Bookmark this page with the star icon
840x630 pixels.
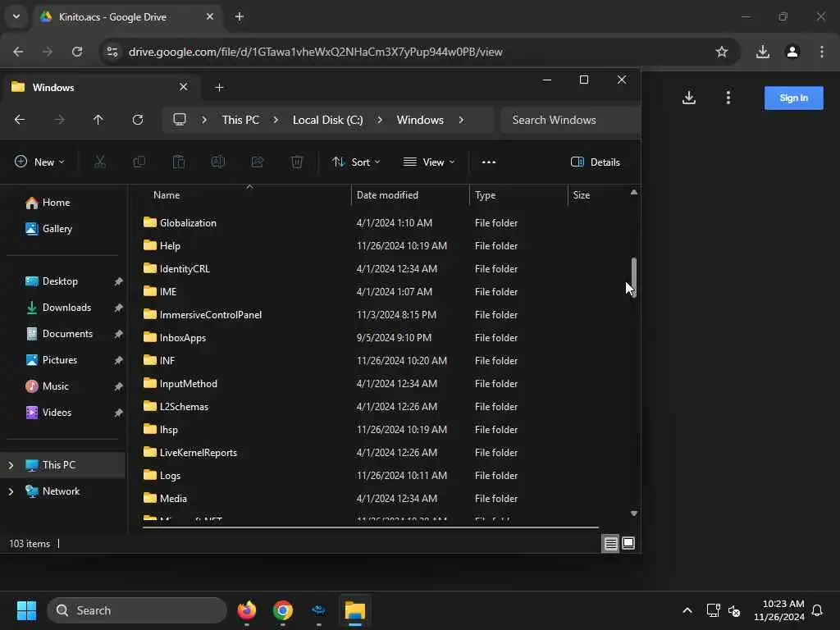point(722,52)
